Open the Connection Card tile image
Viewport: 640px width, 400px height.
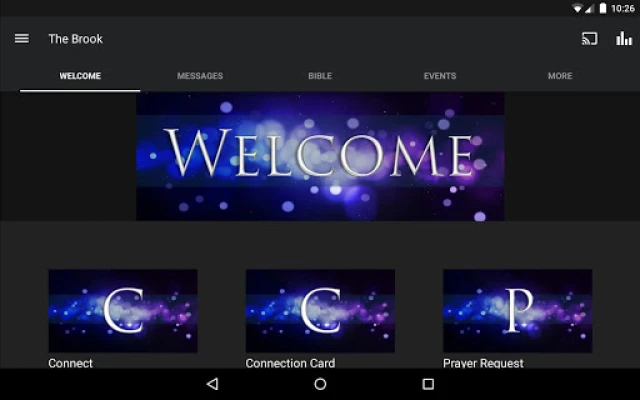coord(320,310)
